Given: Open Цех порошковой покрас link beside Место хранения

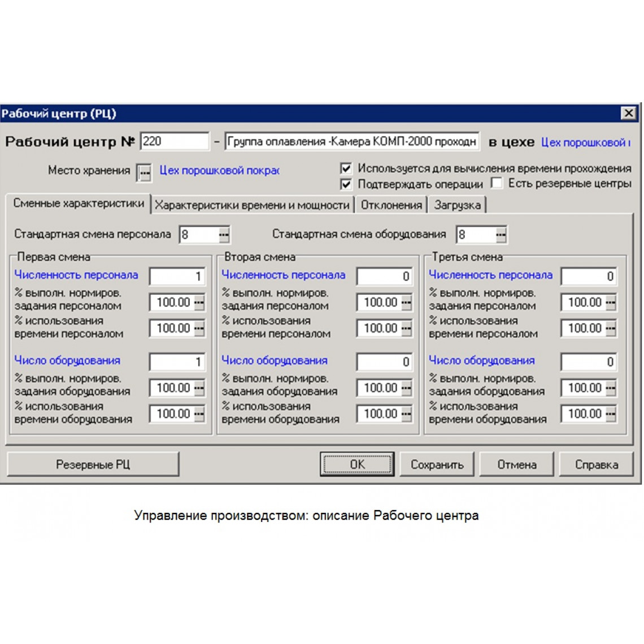Looking at the screenshot, I should (x=219, y=171).
